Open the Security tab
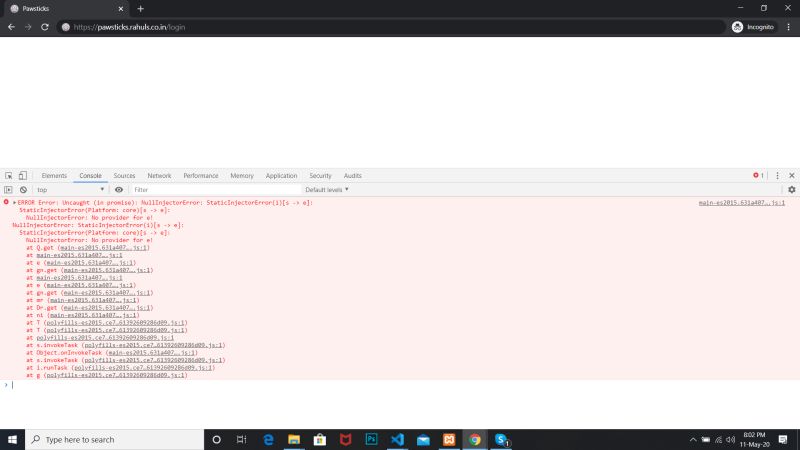 pyautogui.click(x=320, y=176)
